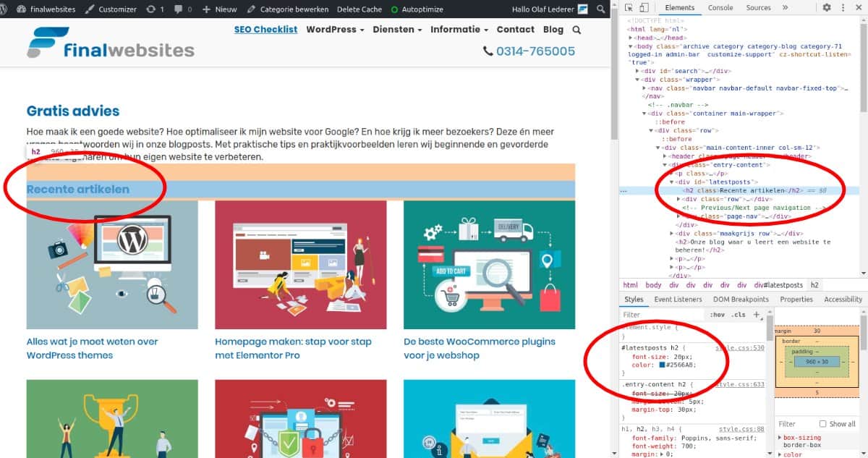Activate the DevTools inspect element picker icon
The height and width of the screenshot is (458, 868).
(x=628, y=8)
